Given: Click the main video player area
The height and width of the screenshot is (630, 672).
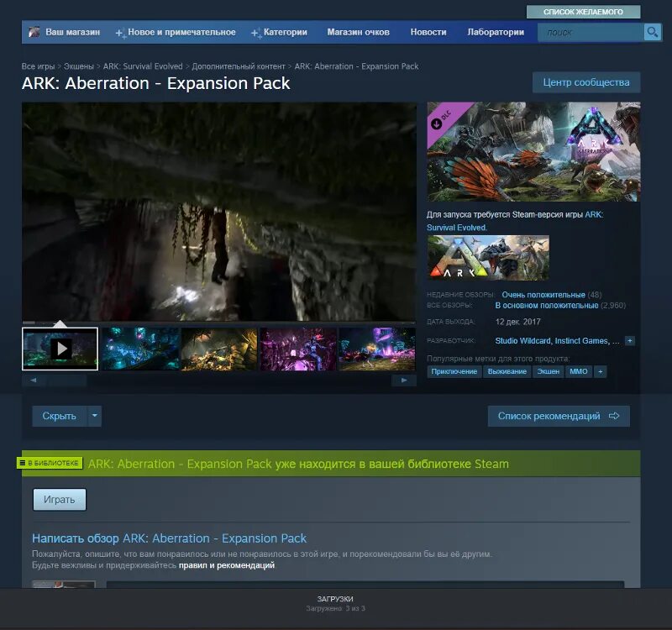Looking at the screenshot, I should click(219, 212).
